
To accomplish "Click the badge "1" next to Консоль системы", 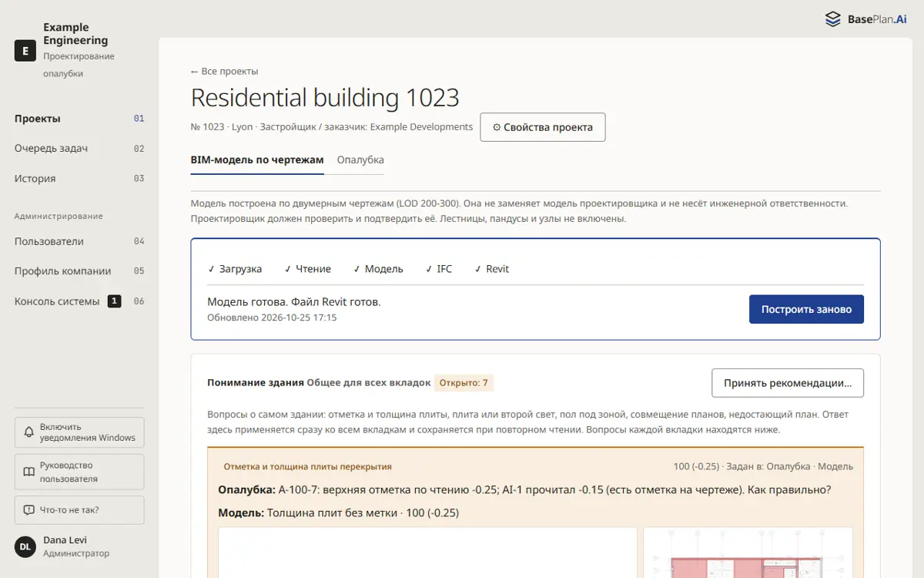I will click(x=114, y=301).
